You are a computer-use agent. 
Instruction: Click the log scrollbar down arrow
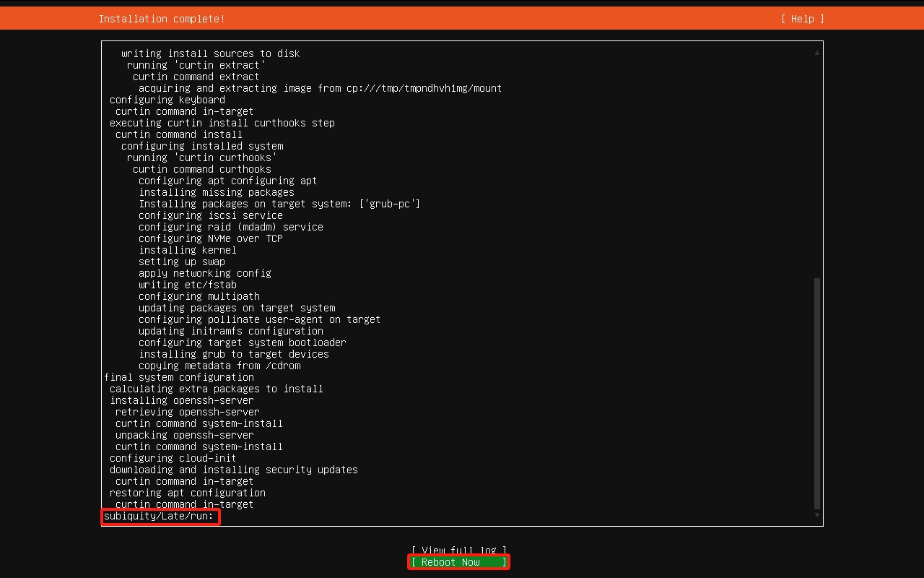(817, 515)
